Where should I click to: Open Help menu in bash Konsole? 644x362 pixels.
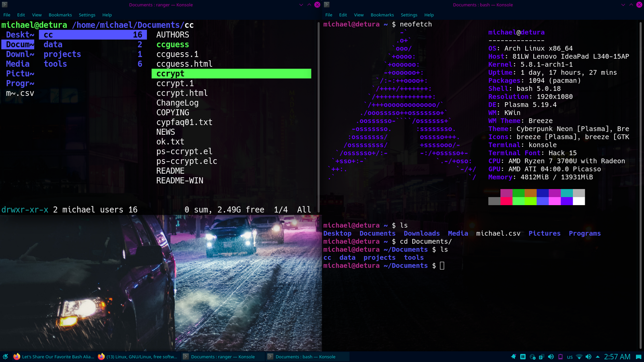[x=429, y=15]
